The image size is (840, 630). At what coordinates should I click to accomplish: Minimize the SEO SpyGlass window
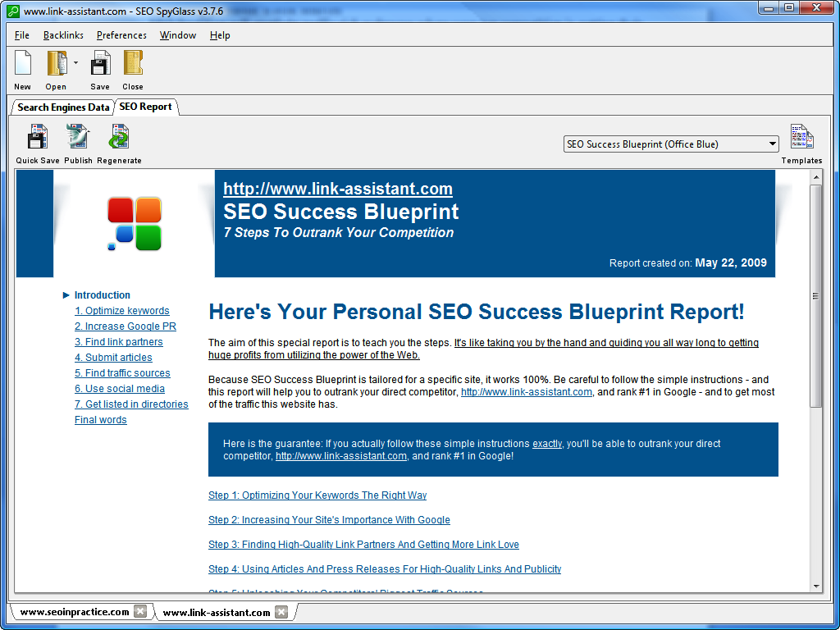point(769,8)
